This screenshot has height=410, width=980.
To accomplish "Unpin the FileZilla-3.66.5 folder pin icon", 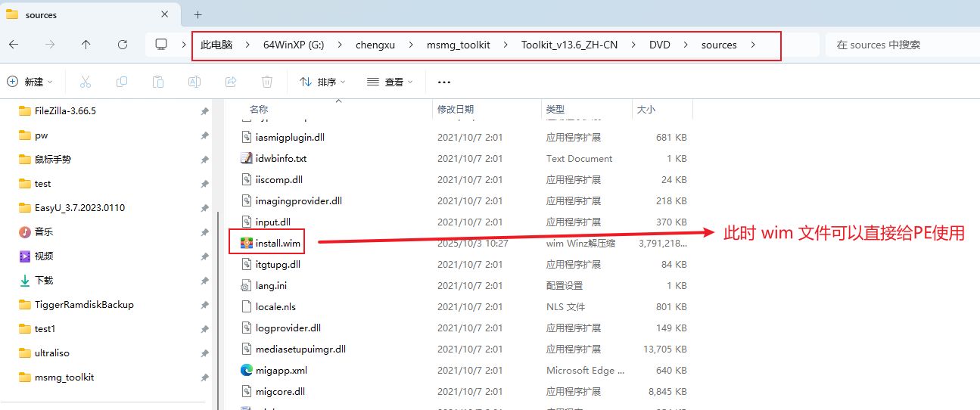I will click(x=204, y=111).
